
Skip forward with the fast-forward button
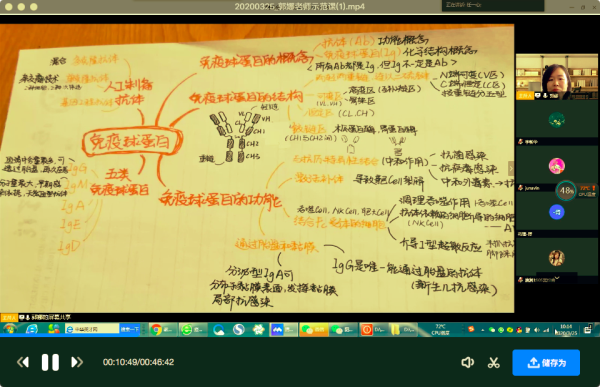coord(77,362)
